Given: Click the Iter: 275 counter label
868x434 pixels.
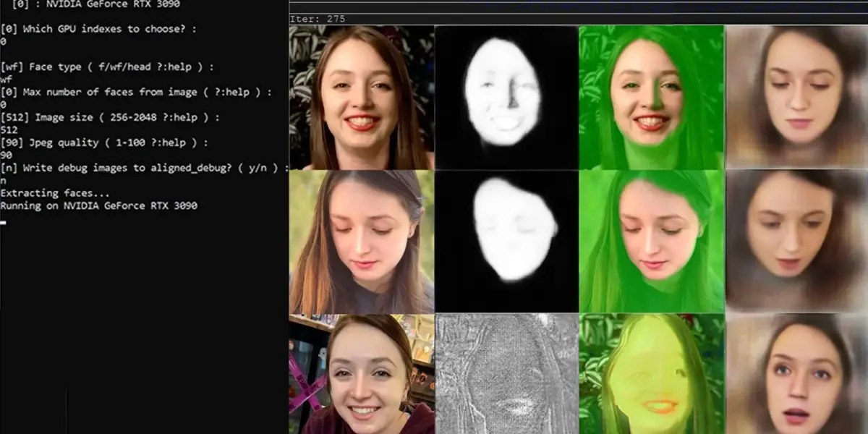Looking at the screenshot, I should [x=318, y=19].
